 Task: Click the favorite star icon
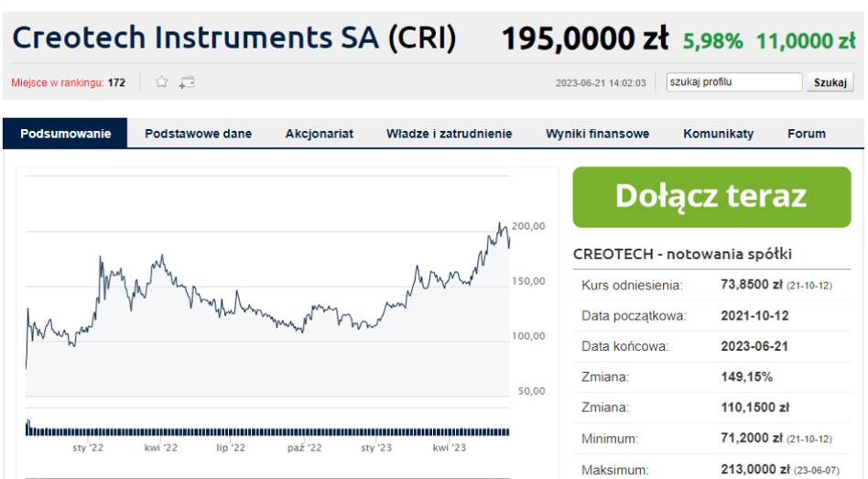click(x=162, y=82)
